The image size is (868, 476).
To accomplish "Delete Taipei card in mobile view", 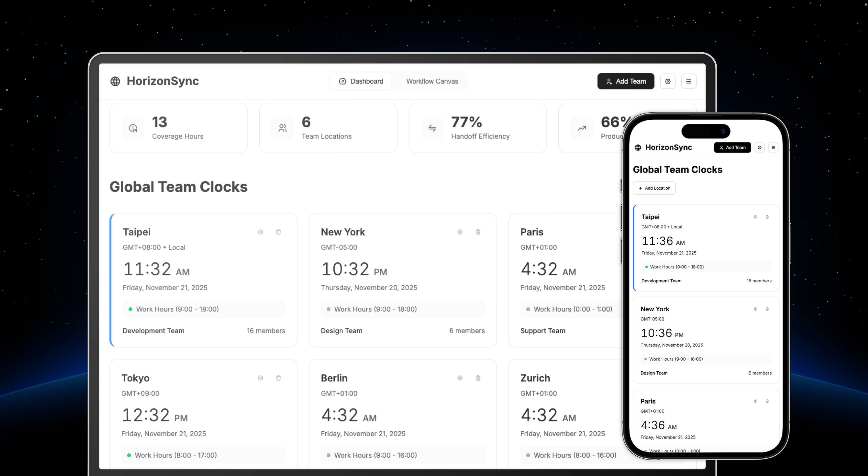I will 767,217.
